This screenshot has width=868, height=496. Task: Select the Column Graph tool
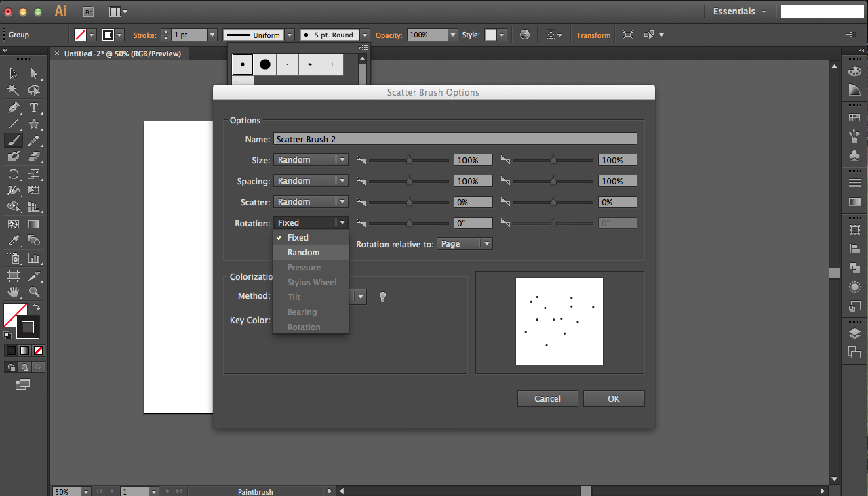pyautogui.click(x=34, y=258)
